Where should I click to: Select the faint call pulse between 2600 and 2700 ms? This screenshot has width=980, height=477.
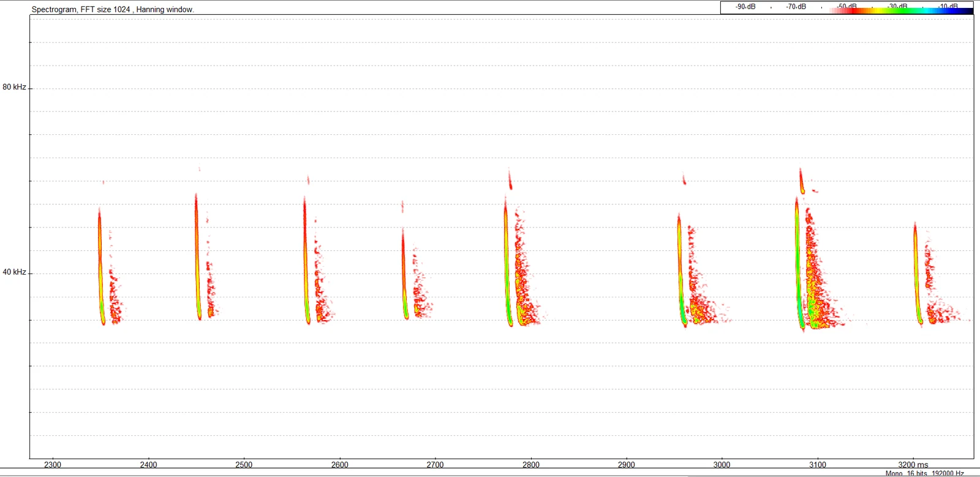(404, 273)
